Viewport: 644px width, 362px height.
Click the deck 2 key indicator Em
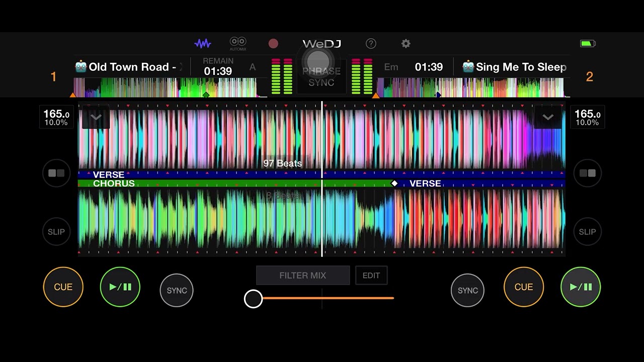pos(391,67)
